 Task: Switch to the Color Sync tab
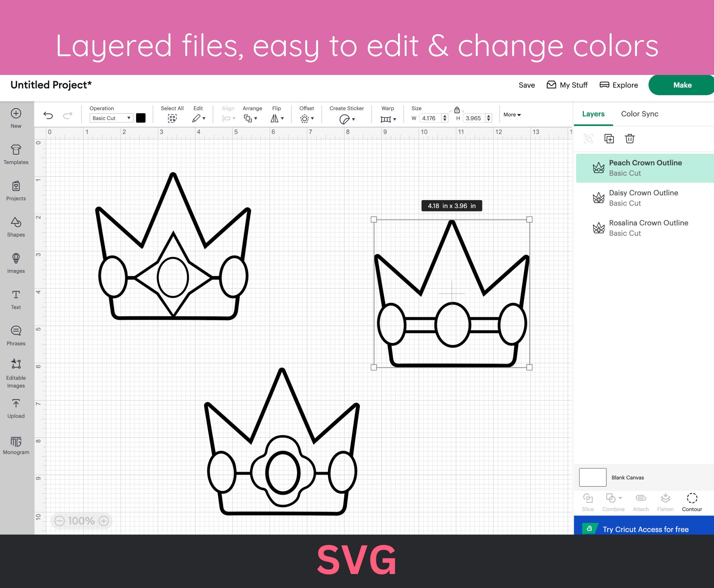click(x=640, y=114)
